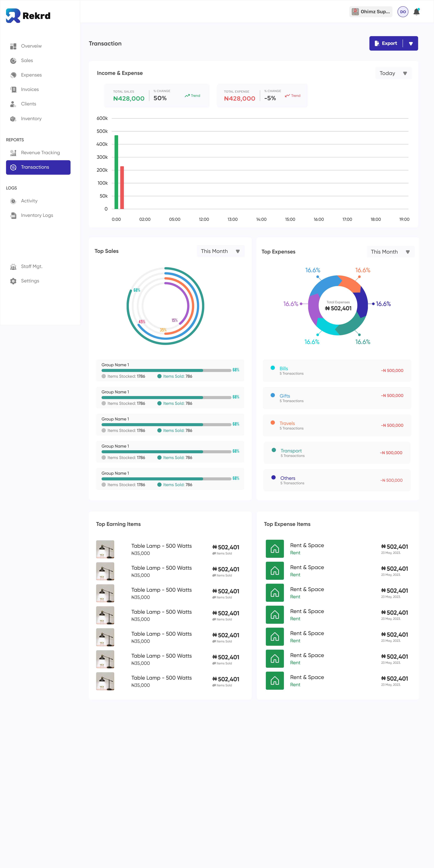Click the house icon of last Rent & Space row
The image size is (434, 868).
tap(275, 681)
